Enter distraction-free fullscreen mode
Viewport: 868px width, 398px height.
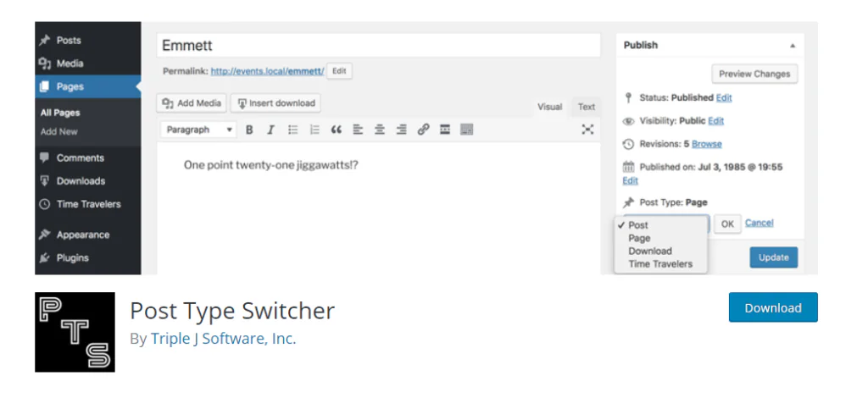point(587,130)
